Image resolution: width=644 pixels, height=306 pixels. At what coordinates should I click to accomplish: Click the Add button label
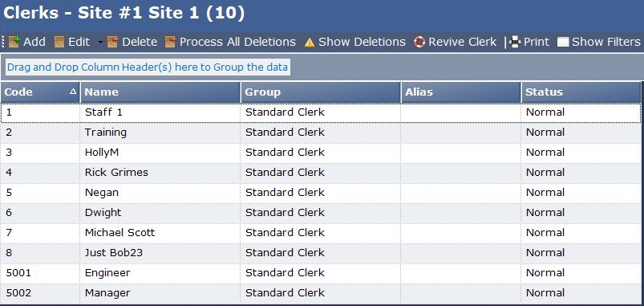34,42
